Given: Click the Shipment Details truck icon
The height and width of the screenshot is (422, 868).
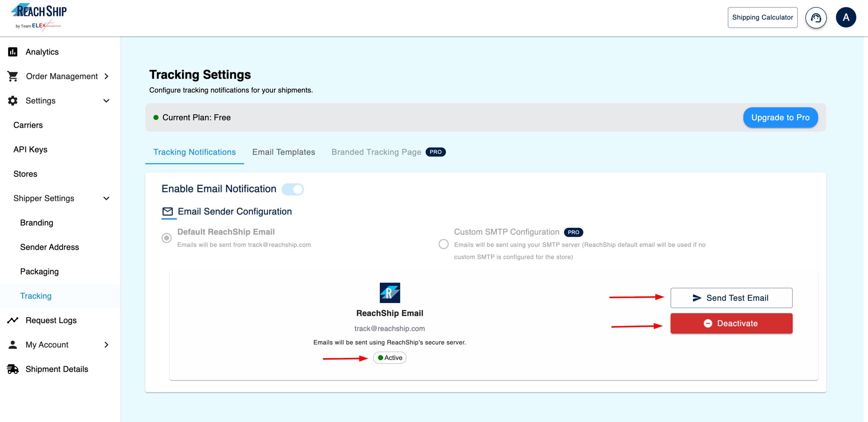Looking at the screenshot, I should [x=13, y=369].
